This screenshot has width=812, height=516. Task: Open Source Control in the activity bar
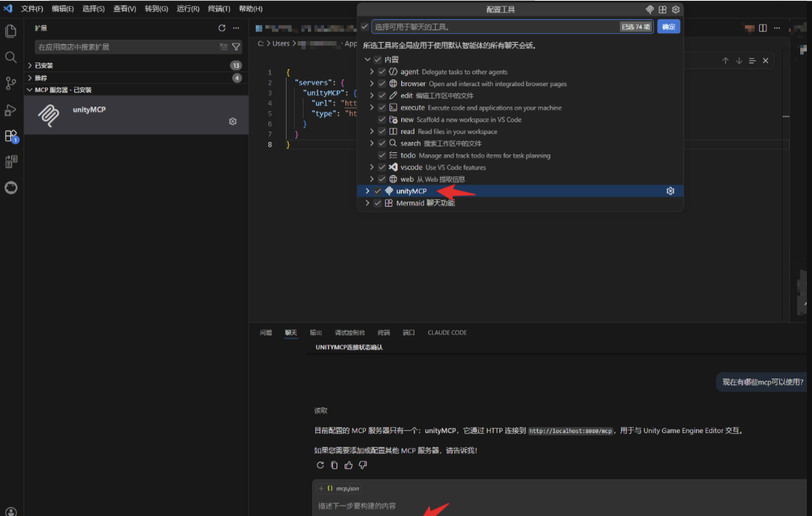tap(10, 83)
